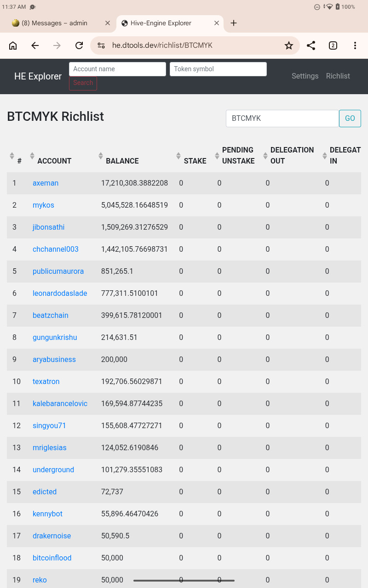Click the browser back arrow
The height and width of the screenshot is (588, 368).
click(x=35, y=45)
